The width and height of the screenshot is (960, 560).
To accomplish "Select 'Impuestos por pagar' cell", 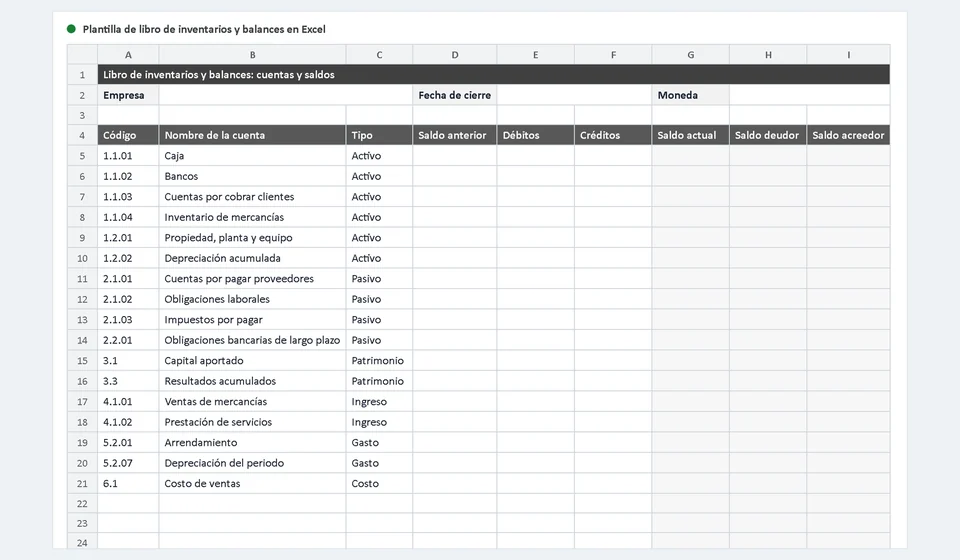I will [x=252, y=320].
